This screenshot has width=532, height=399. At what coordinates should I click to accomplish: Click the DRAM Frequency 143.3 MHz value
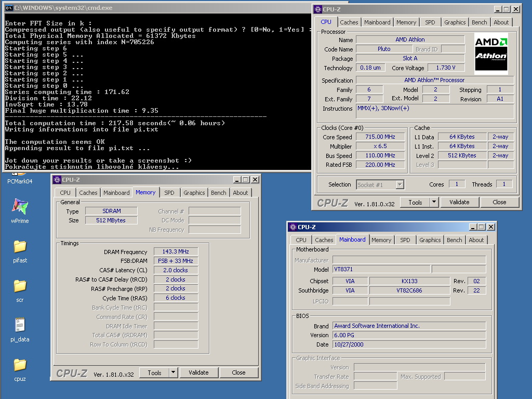[x=176, y=251]
